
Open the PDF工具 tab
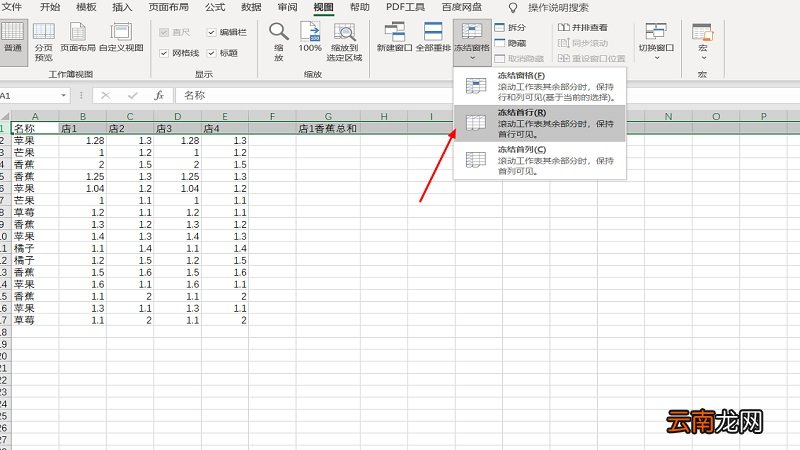[x=405, y=7]
